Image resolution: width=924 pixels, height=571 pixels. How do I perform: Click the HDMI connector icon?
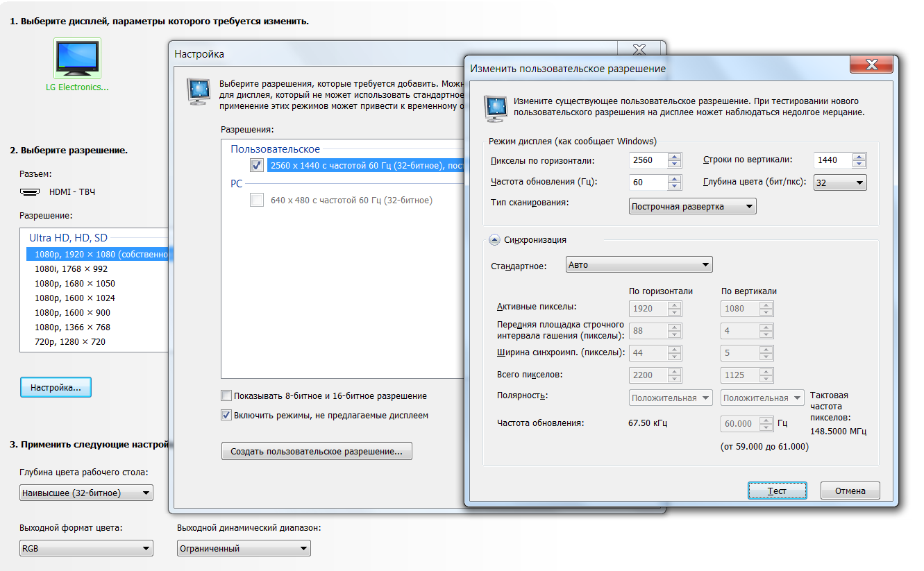(30, 191)
